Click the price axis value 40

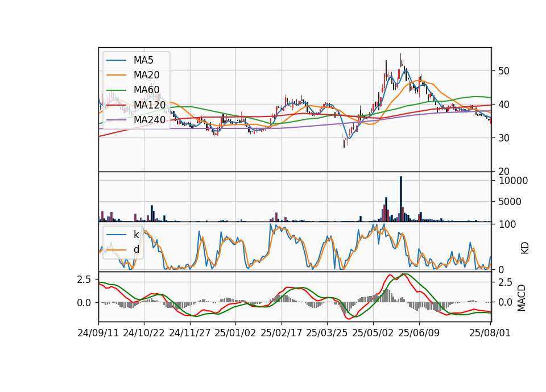point(504,105)
